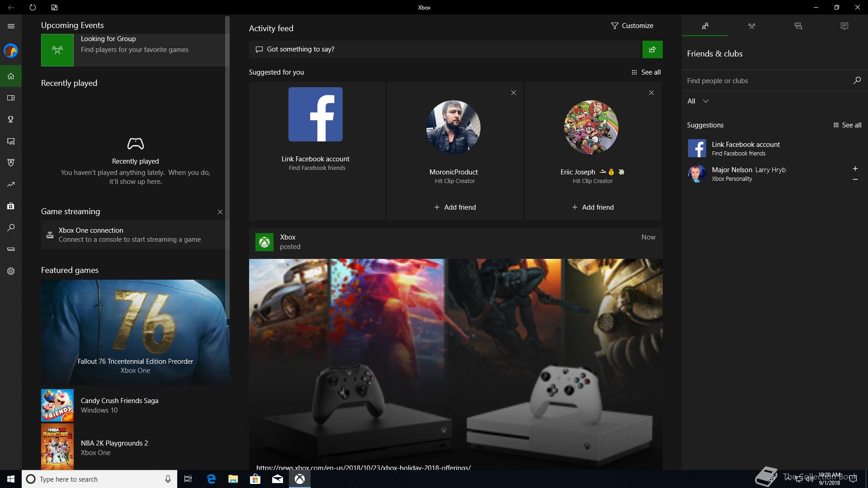The width and height of the screenshot is (868, 488).
Task: Open Eriic Joseph profile picture
Action: [591, 127]
